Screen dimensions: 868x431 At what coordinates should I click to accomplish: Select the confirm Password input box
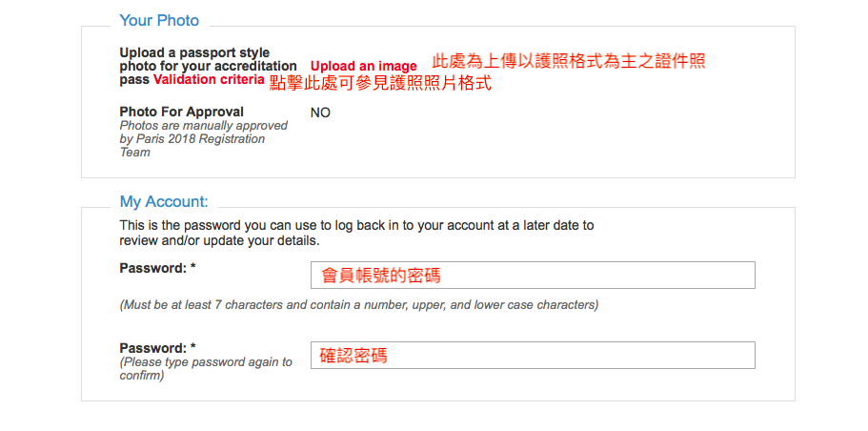click(x=533, y=355)
